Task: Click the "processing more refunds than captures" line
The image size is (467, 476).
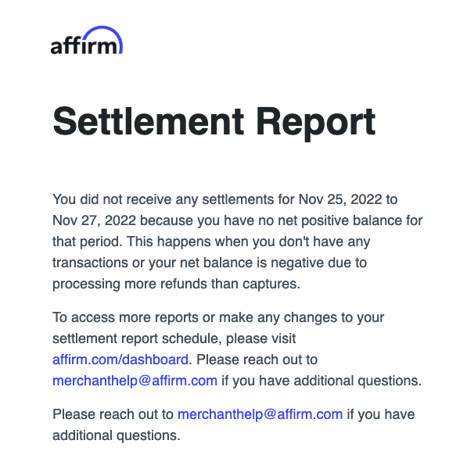Action: pyautogui.click(x=176, y=285)
